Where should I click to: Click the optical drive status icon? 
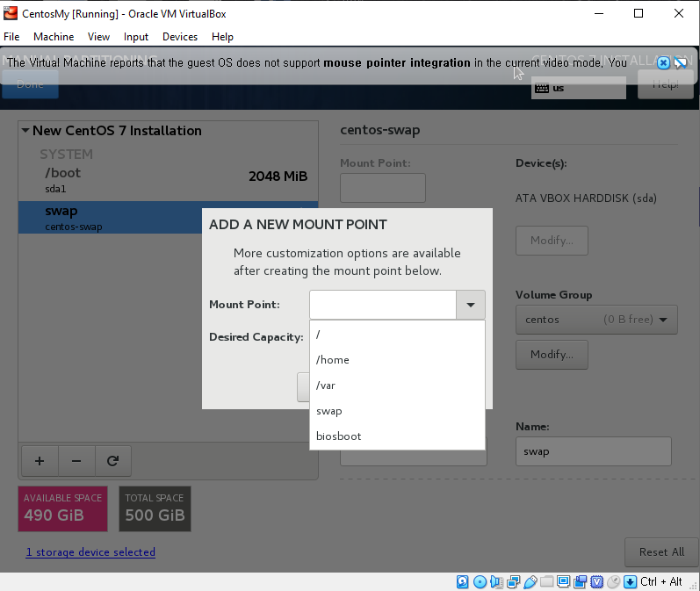coord(480,581)
